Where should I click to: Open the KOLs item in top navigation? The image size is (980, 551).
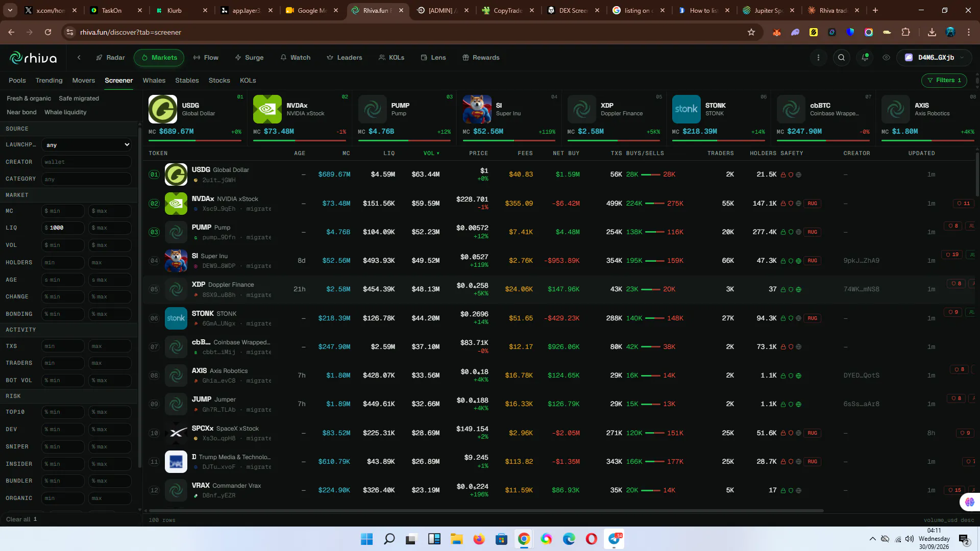tap(391, 58)
